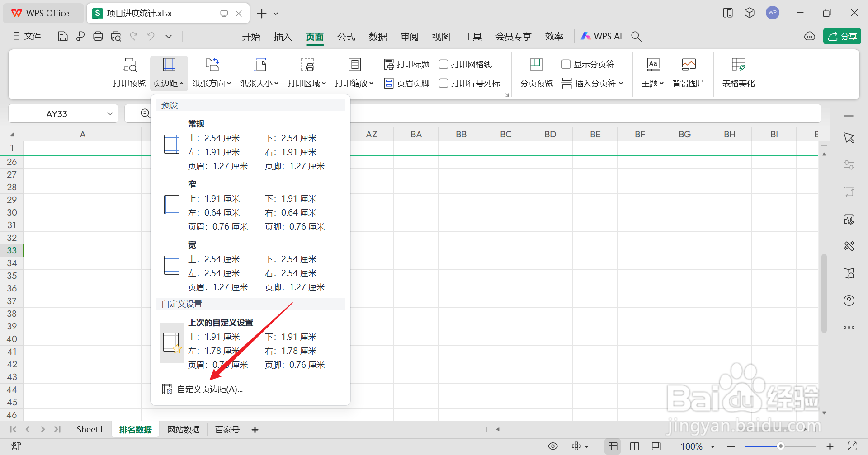Switch to the 审阅 ribbon tab
The width and height of the screenshot is (868, 455).
[x=410, y=37]
